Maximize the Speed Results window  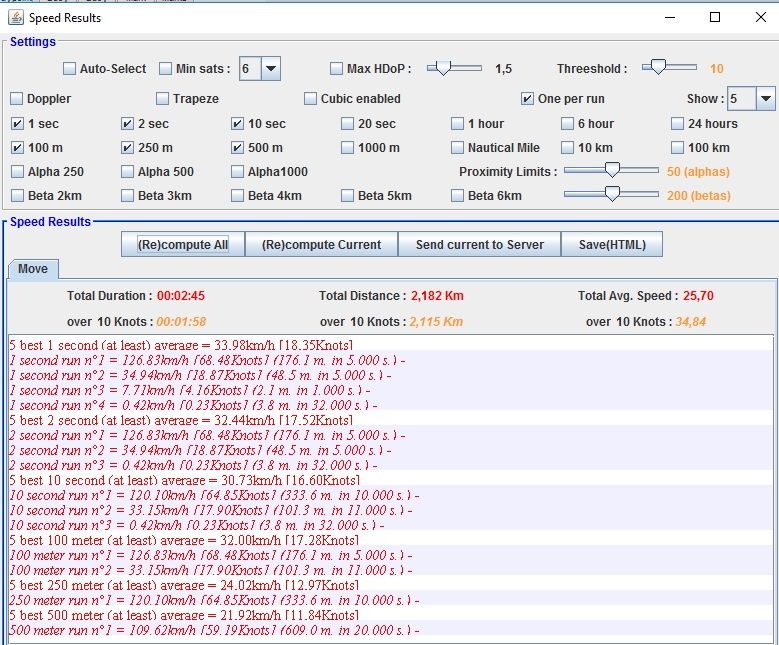(x=715, y=17)
